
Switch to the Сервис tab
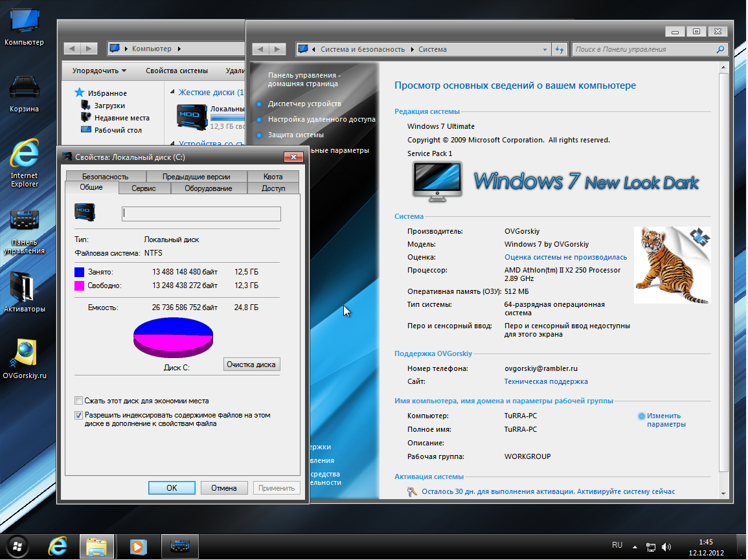pos(143,188)
